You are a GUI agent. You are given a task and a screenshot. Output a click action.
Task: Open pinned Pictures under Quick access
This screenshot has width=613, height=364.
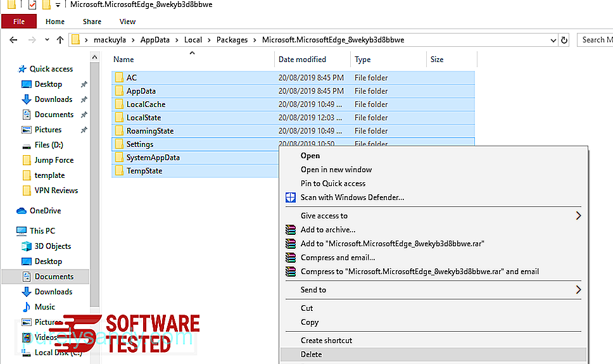click(x=47, y=130)
